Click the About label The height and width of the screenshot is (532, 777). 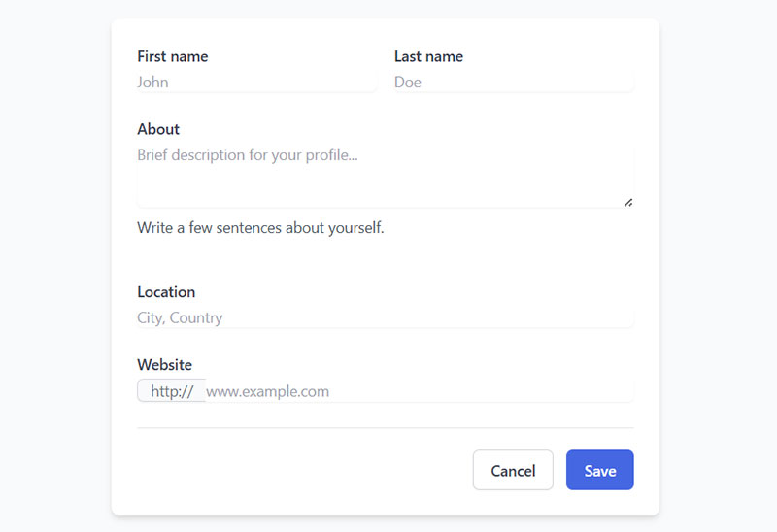pyautogui.click(x=158, y=129)
